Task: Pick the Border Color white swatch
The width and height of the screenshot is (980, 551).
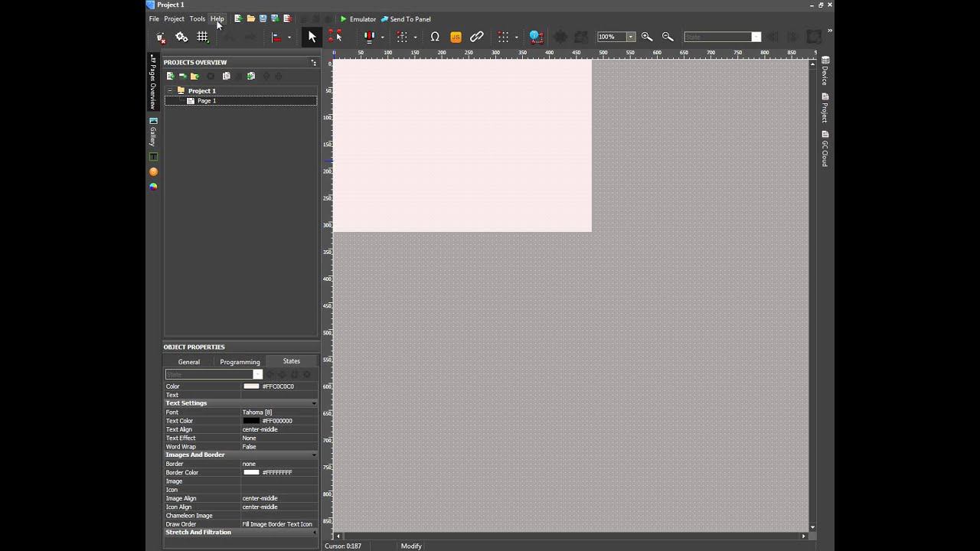Action: [251, 472]
